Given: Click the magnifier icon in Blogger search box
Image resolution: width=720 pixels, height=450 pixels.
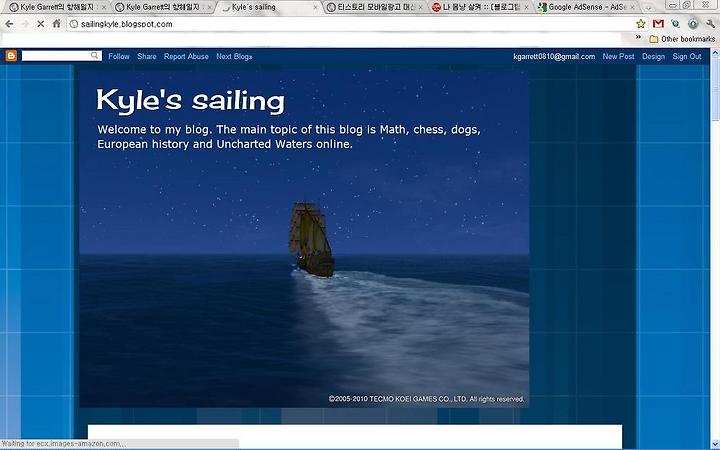Looking at the screenshot, I should 95,56.
